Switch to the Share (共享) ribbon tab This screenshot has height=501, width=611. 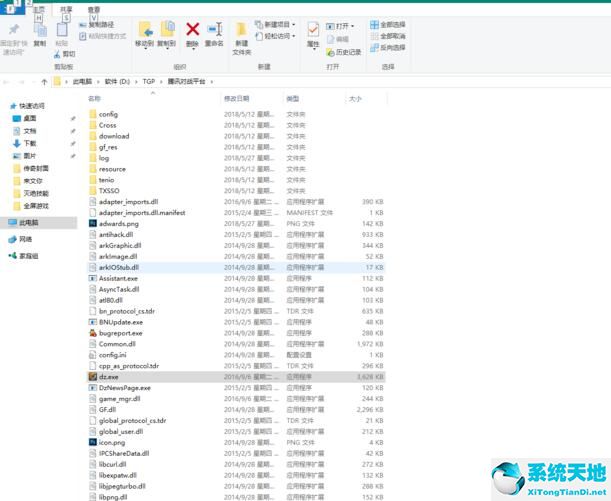(x=66, y=9)
